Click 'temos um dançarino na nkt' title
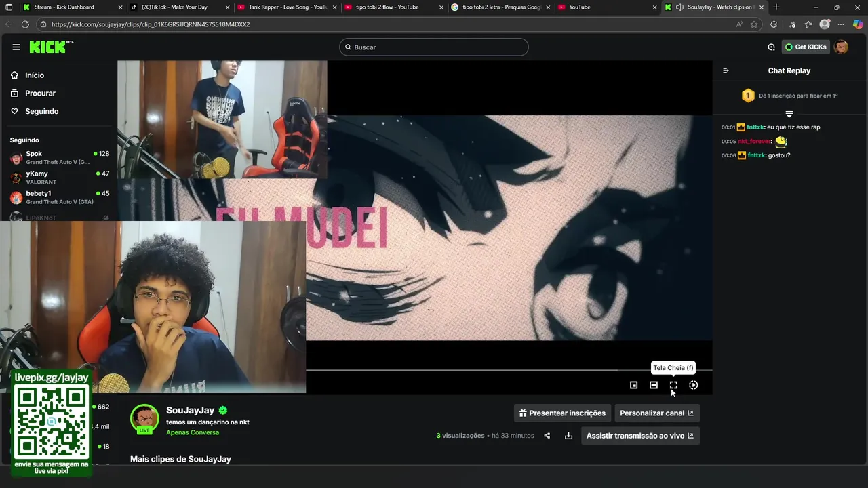 [x=208, y=422]
